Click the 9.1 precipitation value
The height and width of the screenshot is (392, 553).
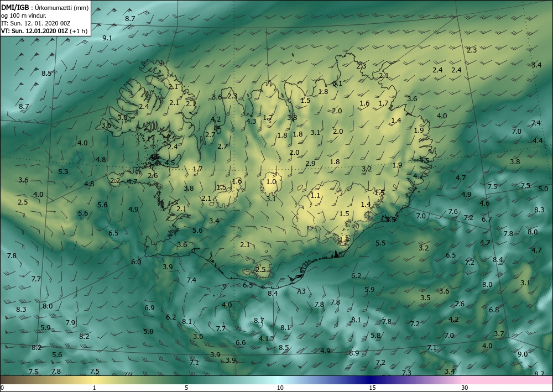(x=107, y=38)
